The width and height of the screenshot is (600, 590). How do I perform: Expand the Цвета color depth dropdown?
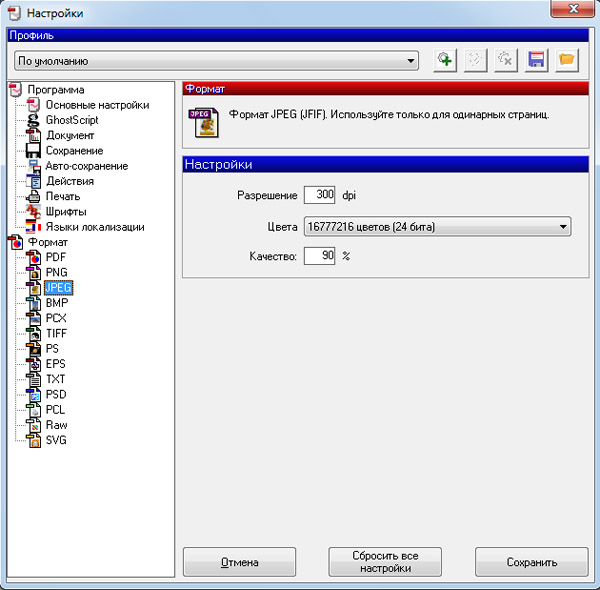436,226
